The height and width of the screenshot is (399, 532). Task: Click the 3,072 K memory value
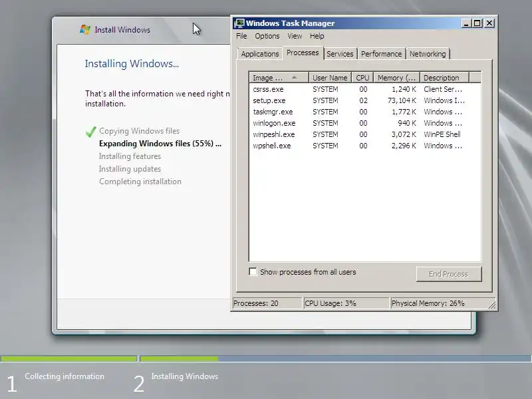pos(404,134)
